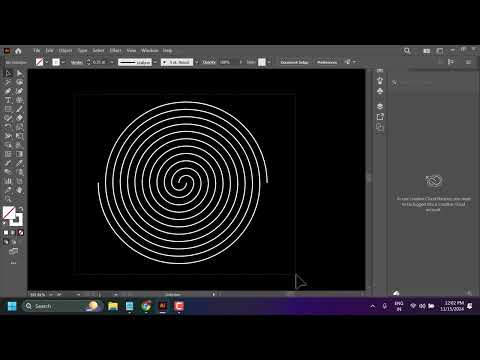
Task: Change Screen Mode button
Action: click(13, 251)
